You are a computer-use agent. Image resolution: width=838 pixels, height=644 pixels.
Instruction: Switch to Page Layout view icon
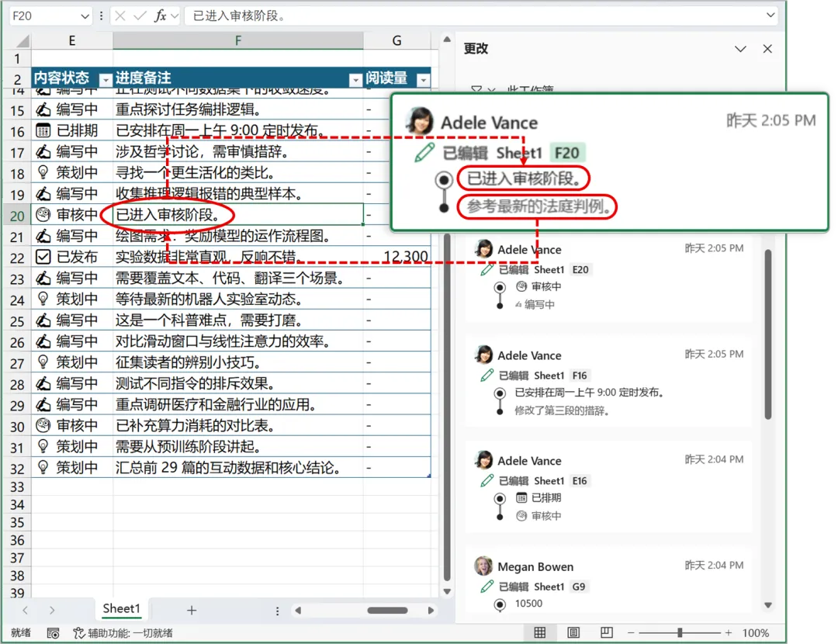click(573, 633)
